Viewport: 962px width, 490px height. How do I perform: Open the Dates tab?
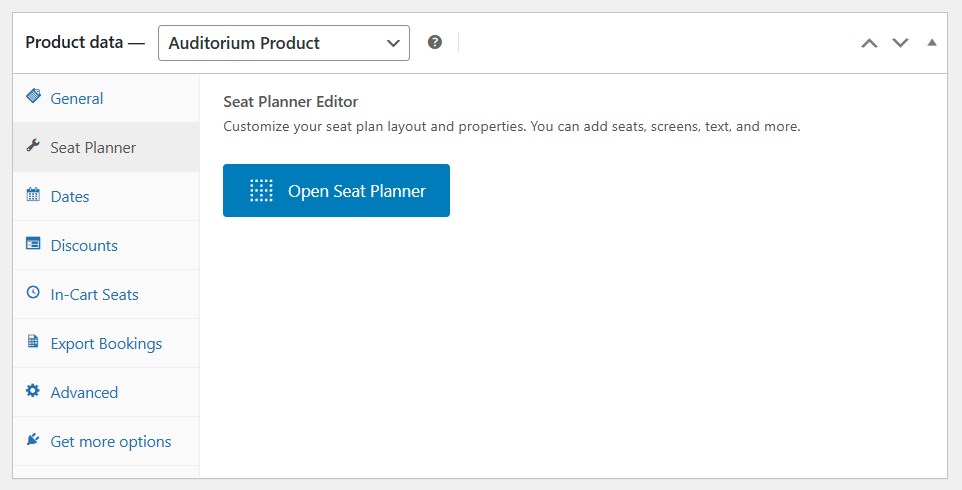[x=70, y=196]
